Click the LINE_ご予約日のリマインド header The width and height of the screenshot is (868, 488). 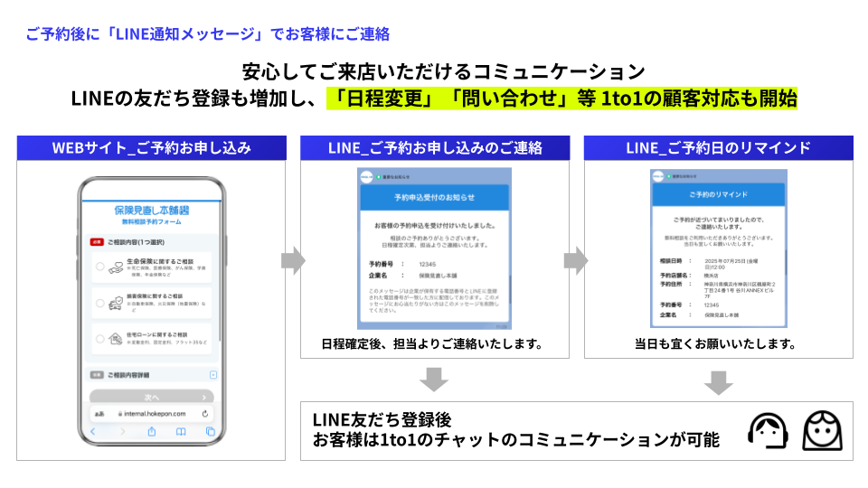coord(719,147)
